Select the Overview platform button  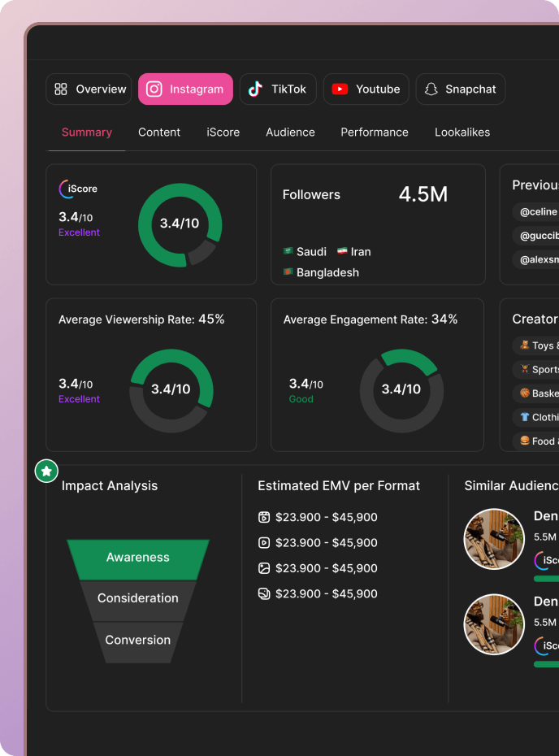click(x=89, y=89)
